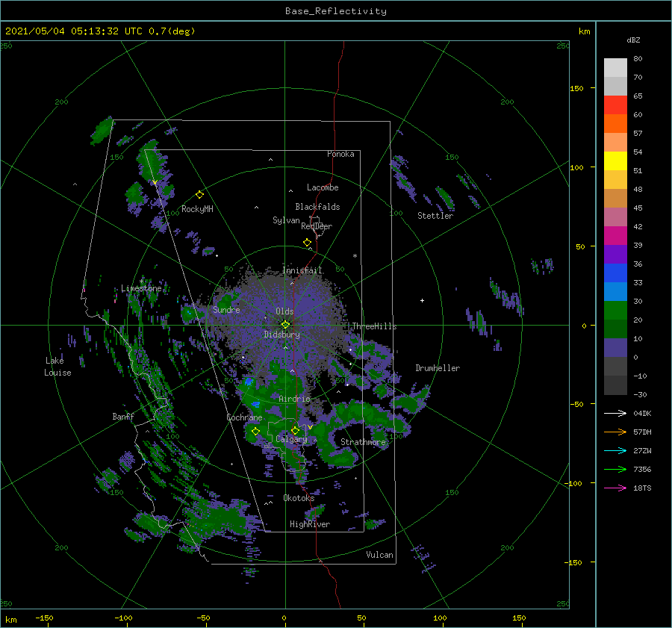The width and height of the screenshot is (672, 628).
Task: Click the Airdrie city label
Action: (x=294, y=399)
